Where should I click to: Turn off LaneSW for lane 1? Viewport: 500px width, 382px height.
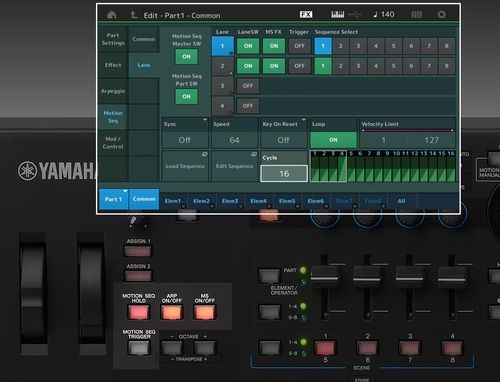tap(248, 46)
